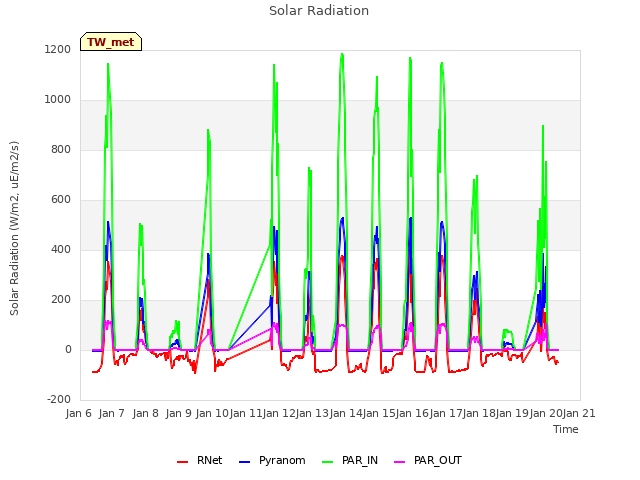Image resolution: width=640 pixels, height=480 pixels.
Task: Click the TW_met annotation label
Action: [x=111, y=42]
